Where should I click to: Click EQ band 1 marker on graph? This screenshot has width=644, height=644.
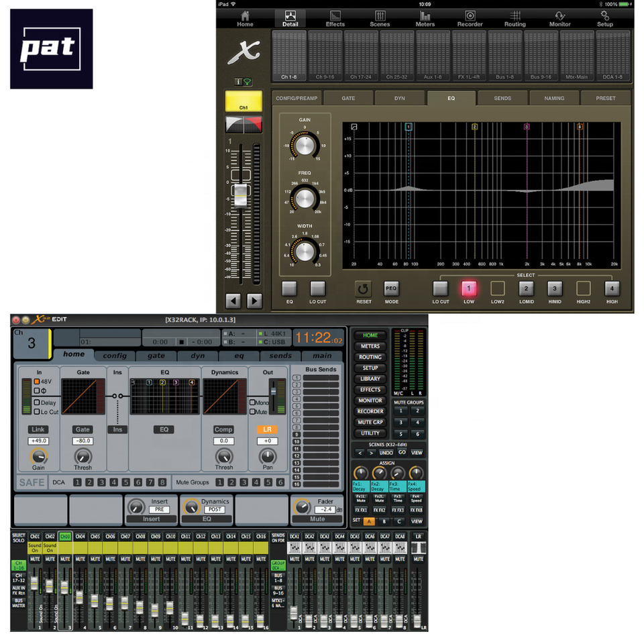point(409,127)
